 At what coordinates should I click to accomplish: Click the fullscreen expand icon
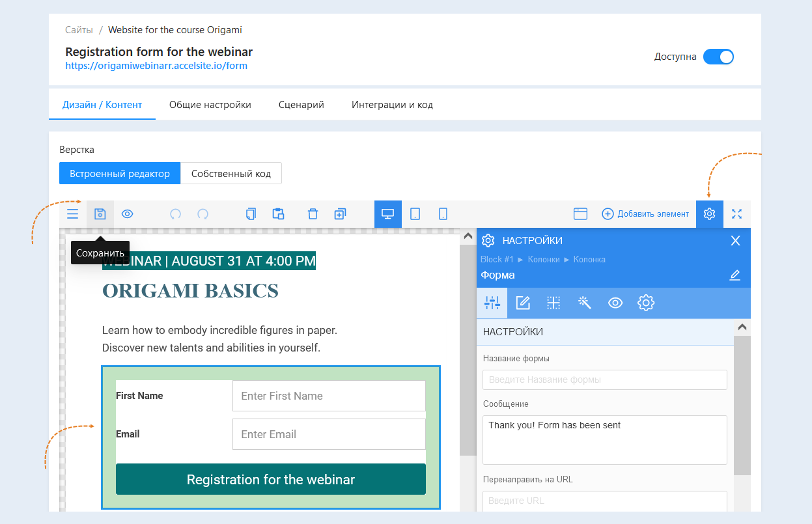[x=737, y=214]
